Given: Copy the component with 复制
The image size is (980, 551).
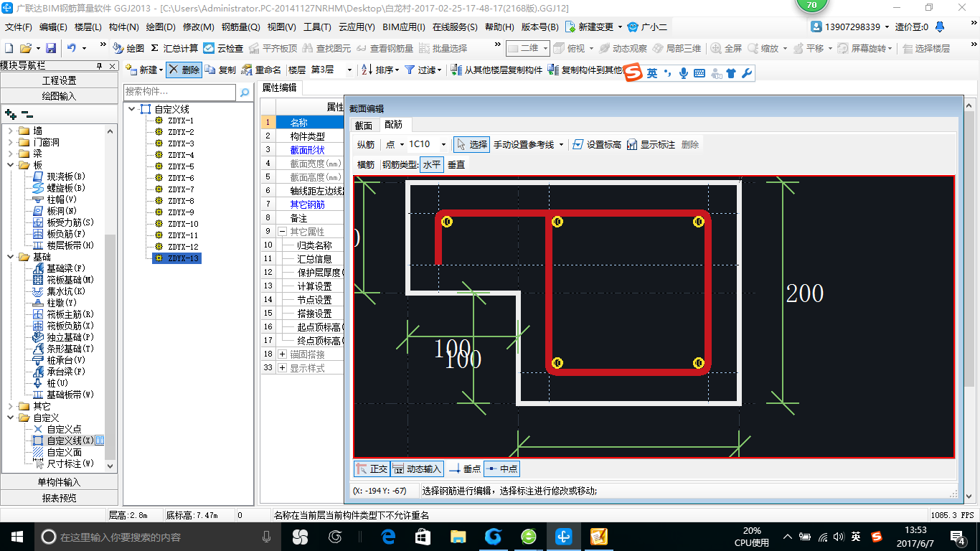Looking at the screenshot, I should point(220,70).
